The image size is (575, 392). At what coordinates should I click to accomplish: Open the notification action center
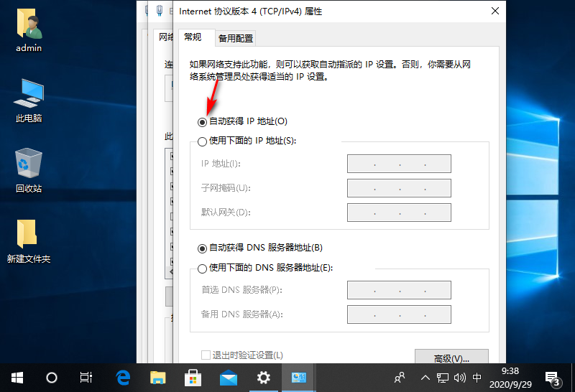tap(552, 377)
